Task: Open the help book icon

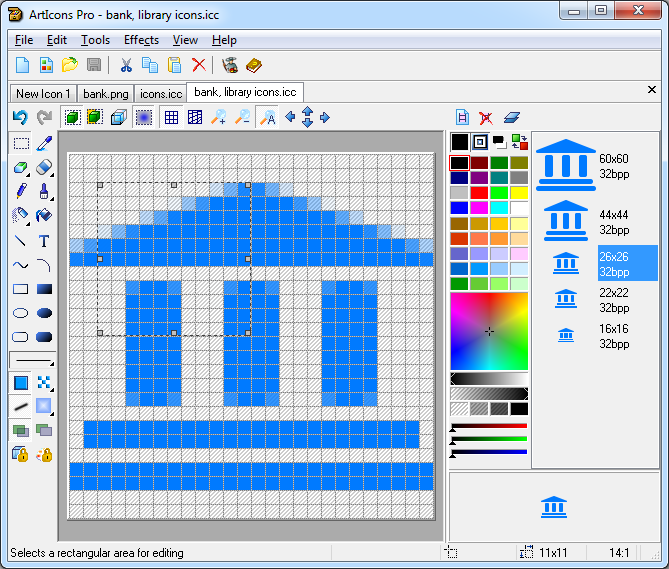Action: (254, 65)
